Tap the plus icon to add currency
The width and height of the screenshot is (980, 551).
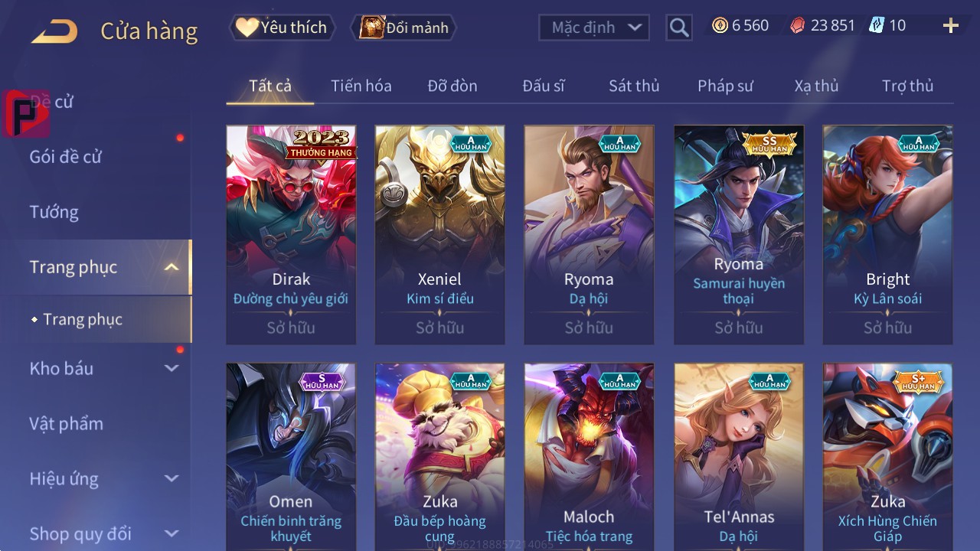click(951, 26)
